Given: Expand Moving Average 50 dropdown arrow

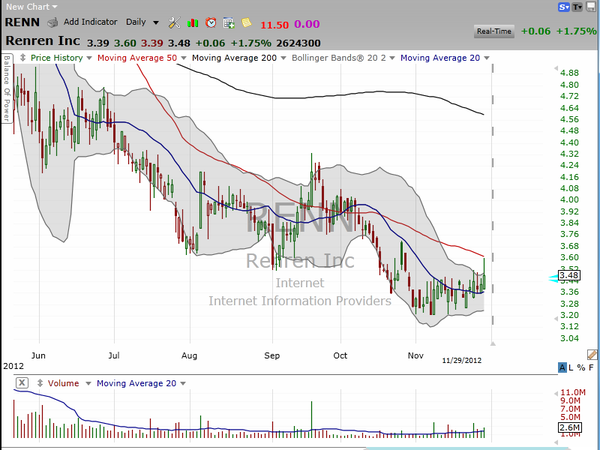Looking at the screenshot, I should [x=183, y=58].
